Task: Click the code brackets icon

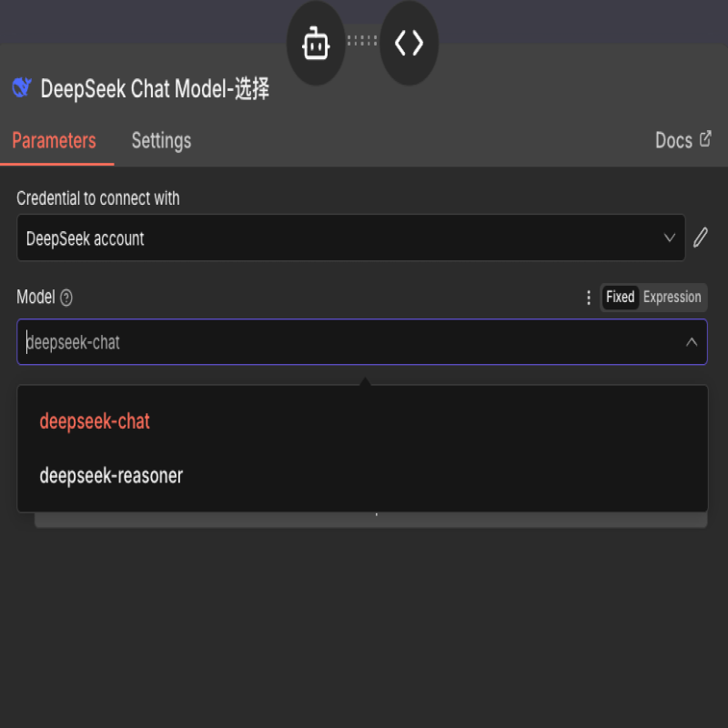Action: click(409, 44)
